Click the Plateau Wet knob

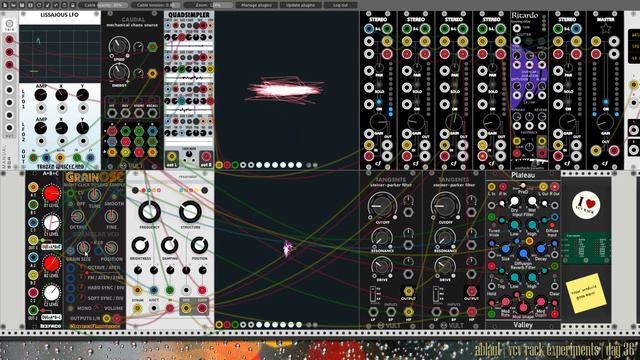click(x=532, y=201)
